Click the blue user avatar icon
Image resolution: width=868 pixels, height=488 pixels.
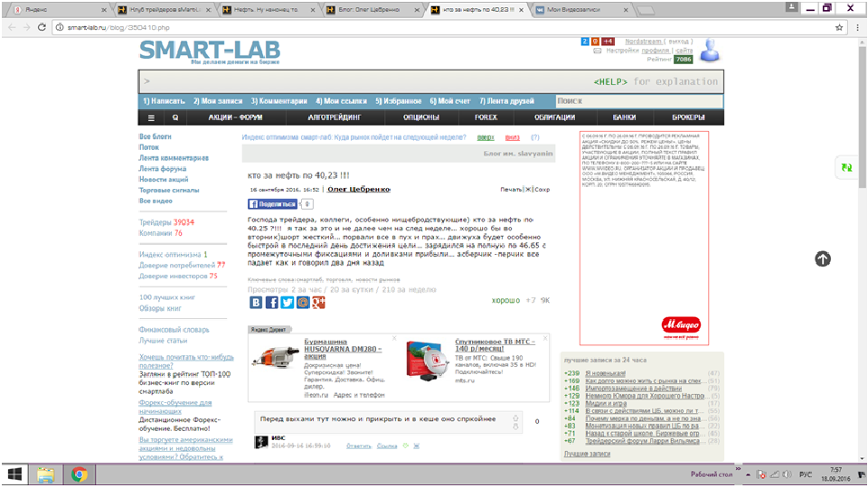(710, 51)
